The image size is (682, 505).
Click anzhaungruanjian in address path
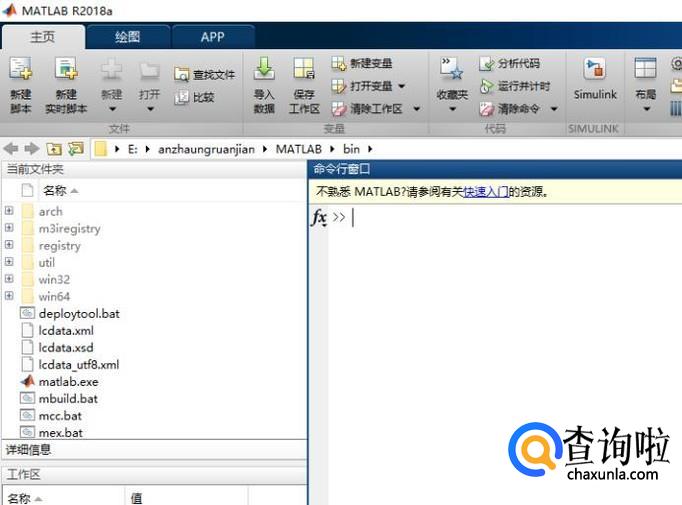coord(206,149)
